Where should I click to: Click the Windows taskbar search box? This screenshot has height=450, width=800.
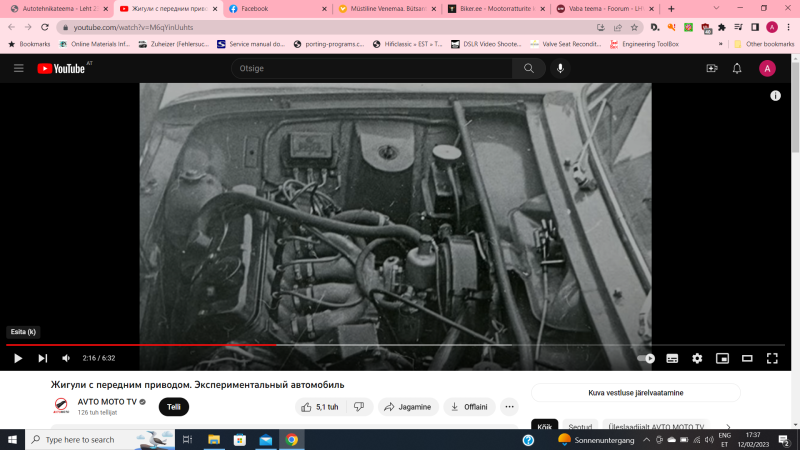tap(100, 439)
